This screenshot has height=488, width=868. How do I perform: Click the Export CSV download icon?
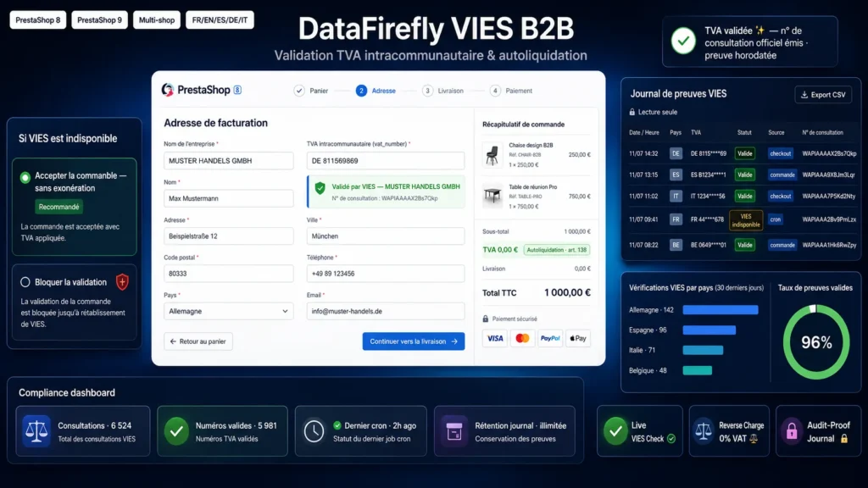click(x=804, y=95)
